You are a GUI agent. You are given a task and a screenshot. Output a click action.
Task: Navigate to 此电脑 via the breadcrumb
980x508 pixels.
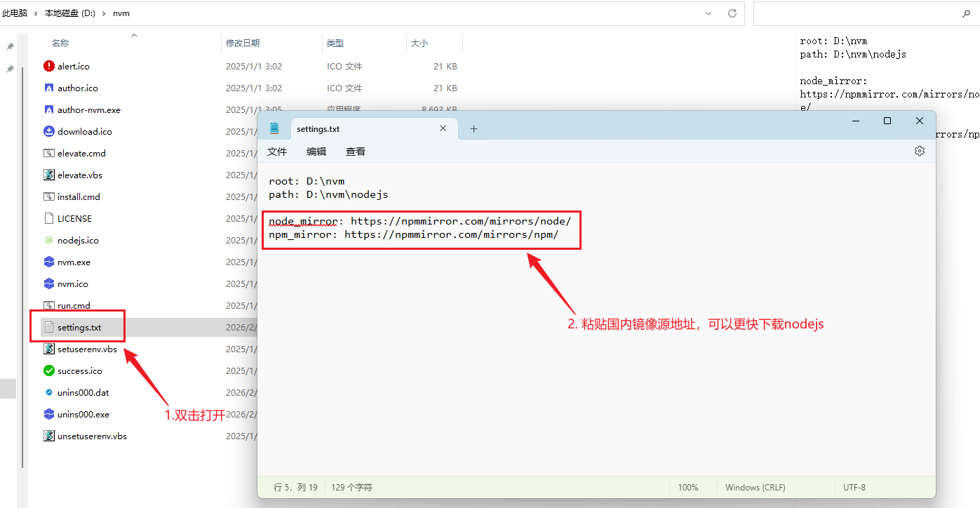pyautogui.click(x=15, y=13)
